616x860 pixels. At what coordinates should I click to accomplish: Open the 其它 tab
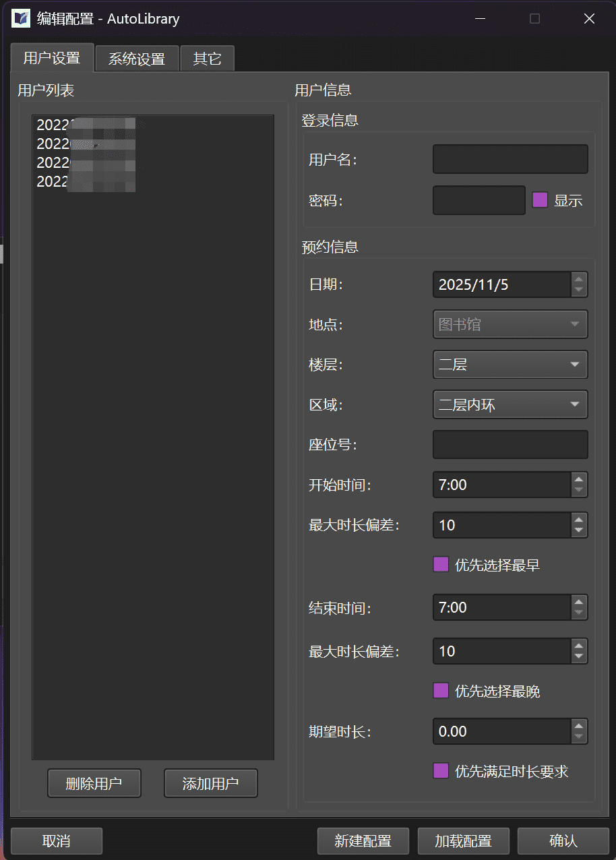207,59
